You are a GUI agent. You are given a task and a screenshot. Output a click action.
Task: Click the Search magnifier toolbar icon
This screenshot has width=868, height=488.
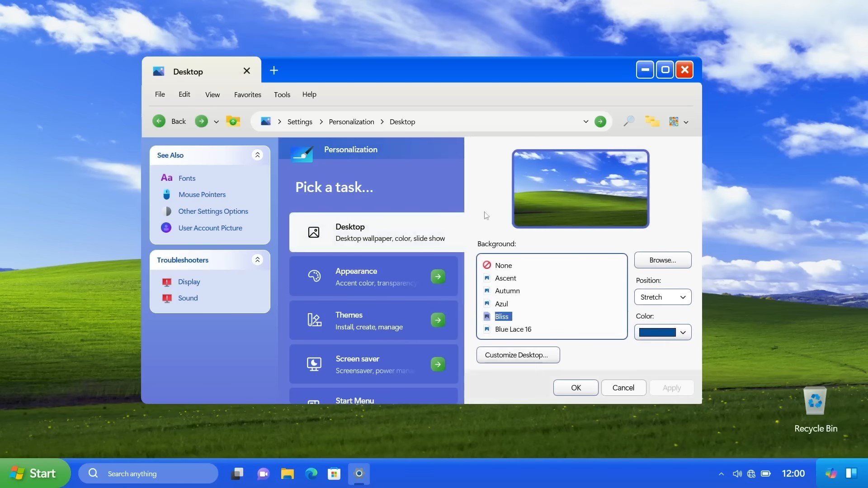(628, 121)
